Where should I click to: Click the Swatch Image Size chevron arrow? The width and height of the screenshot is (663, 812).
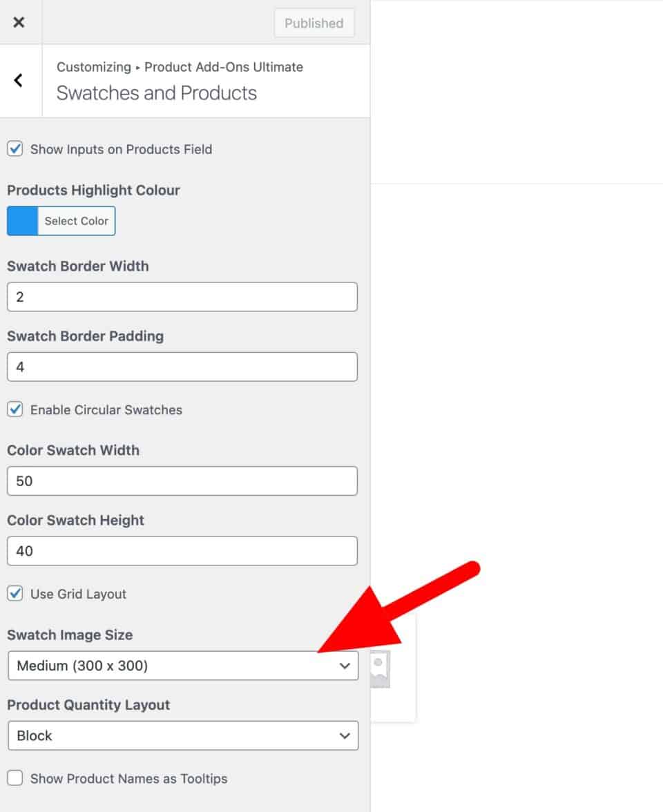pos(345,666)
